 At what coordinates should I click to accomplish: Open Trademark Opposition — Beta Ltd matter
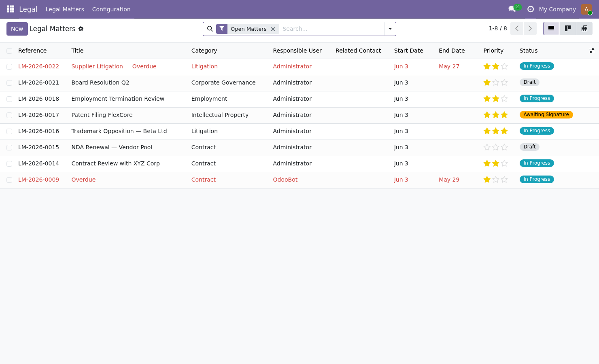click(x=119, y=131)
